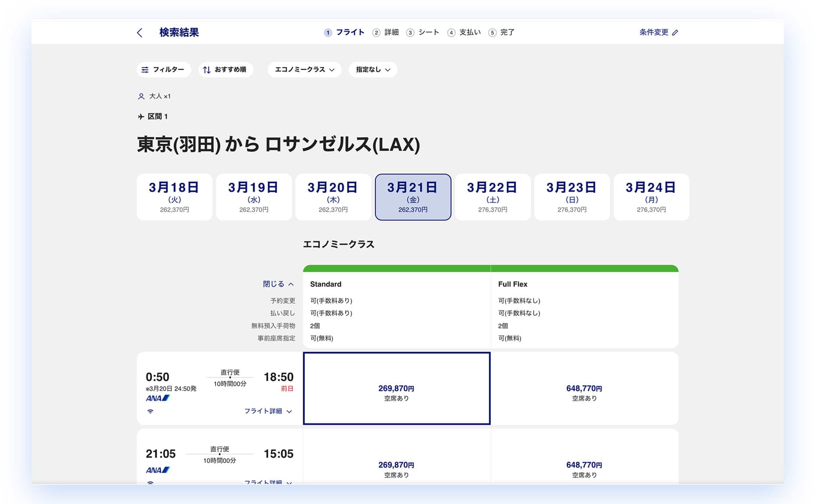Choose Standard fare for the 21:05 flight
The image size is (815, 504).
tap(397, 465)
